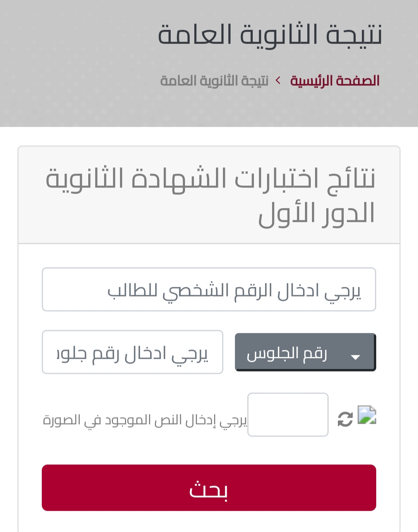The width and height of the screenshot is (418, 532).
Task: Click the blank space between seat number field and dropdown
Action: (x=229, y=352)
